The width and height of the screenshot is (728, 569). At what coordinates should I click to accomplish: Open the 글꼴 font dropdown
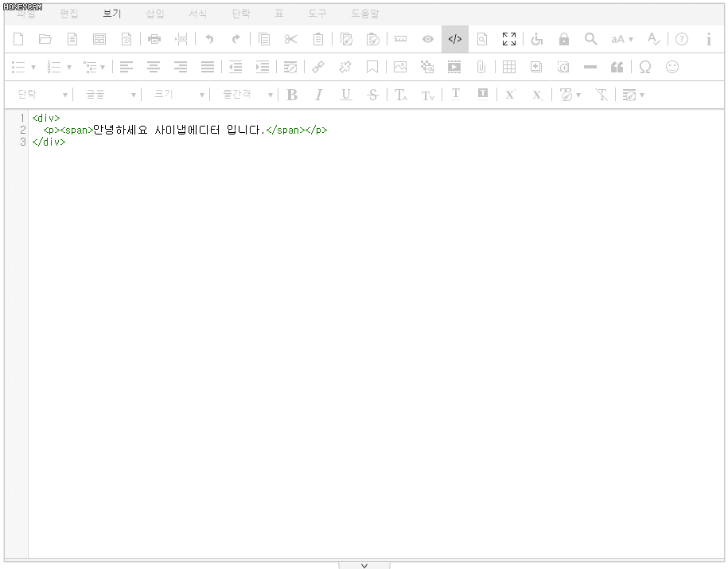(x=111, y=95)
